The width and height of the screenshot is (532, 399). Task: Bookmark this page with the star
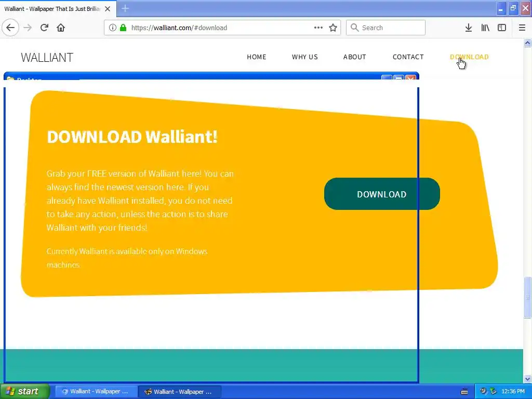(x=333, y=28)
